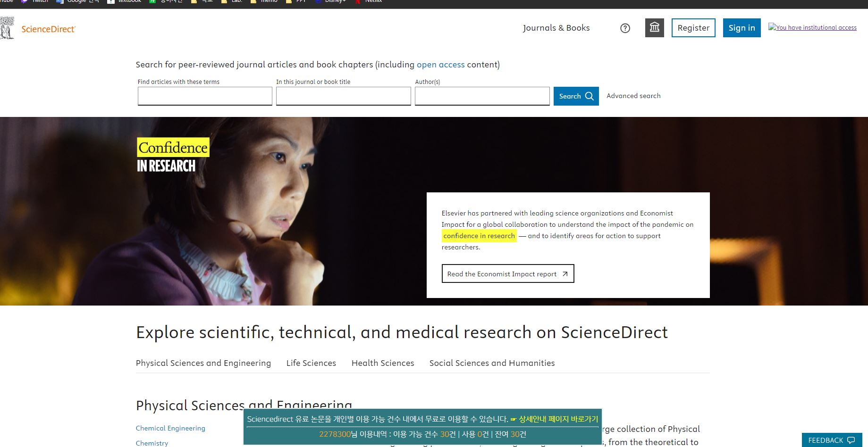
Task: Open the FEEDBACK chat bubble button
Action: coord(831,440)
